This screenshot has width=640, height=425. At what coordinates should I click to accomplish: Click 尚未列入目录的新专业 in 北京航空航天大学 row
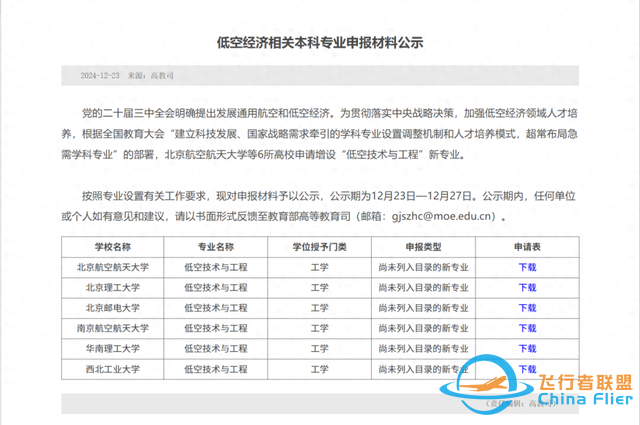click(x=423, y=267)
